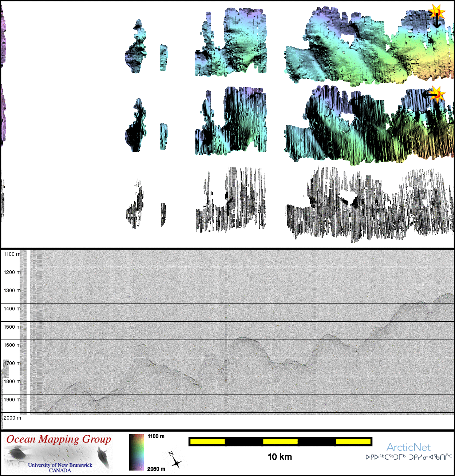Click the ArcticNet logo
The width and height of the screenshot is (455, 476).
pyautogui.click(x=408, y=447)
